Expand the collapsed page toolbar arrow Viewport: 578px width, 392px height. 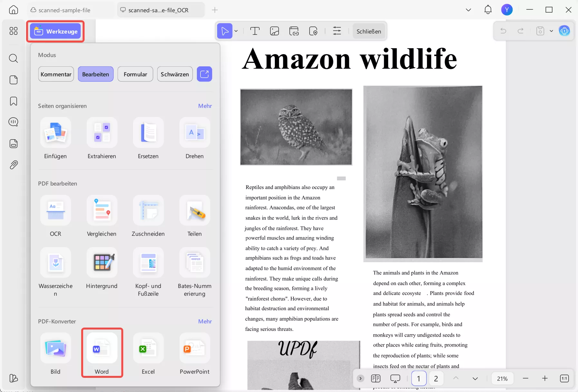[x=361, y=378]
